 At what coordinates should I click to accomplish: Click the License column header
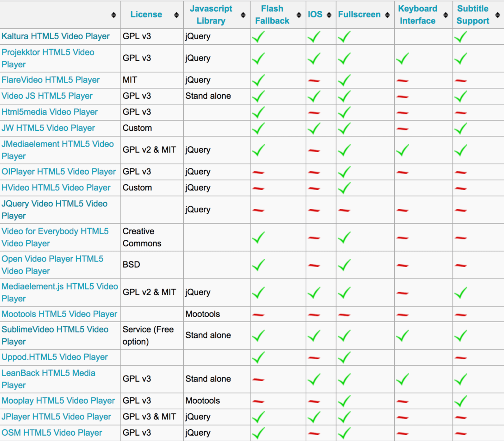[146, 14]
